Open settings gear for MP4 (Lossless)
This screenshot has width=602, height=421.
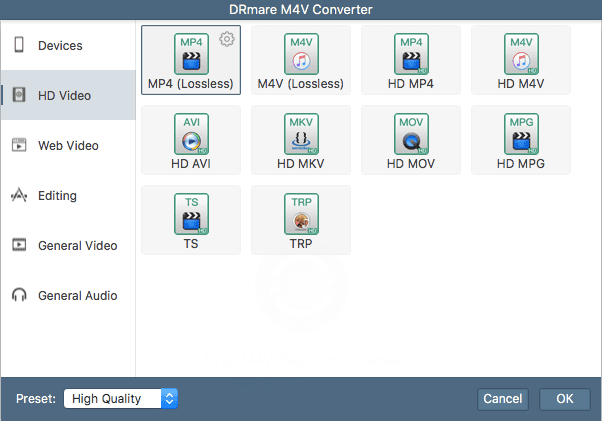(227, 39)
